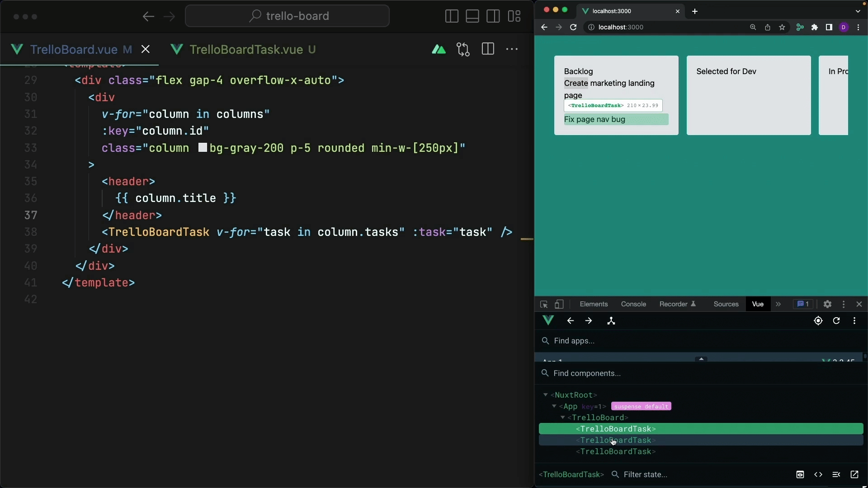Toggle the VS Code secondary sidebar
The image size is (868, 488).
[493, 16]
